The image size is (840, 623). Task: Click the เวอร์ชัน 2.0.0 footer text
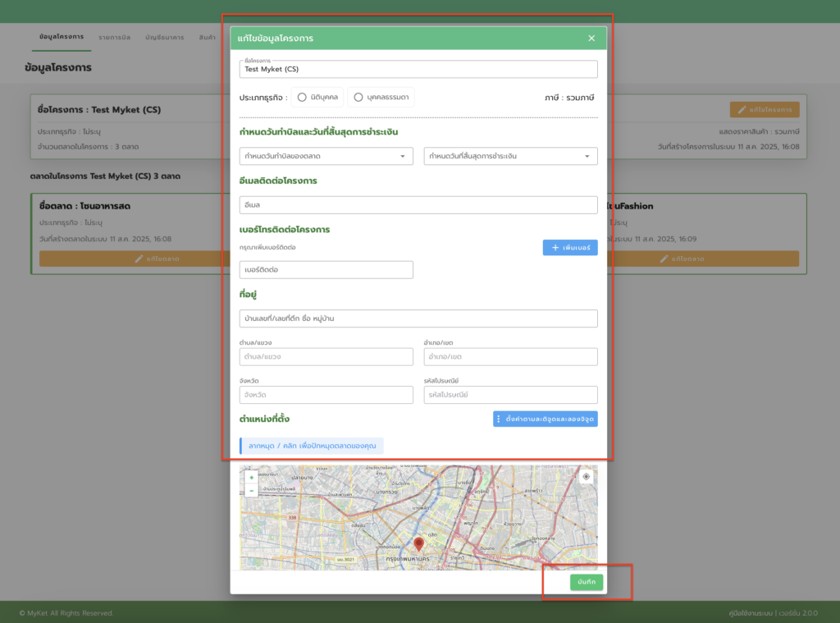(x=798, y=613)
